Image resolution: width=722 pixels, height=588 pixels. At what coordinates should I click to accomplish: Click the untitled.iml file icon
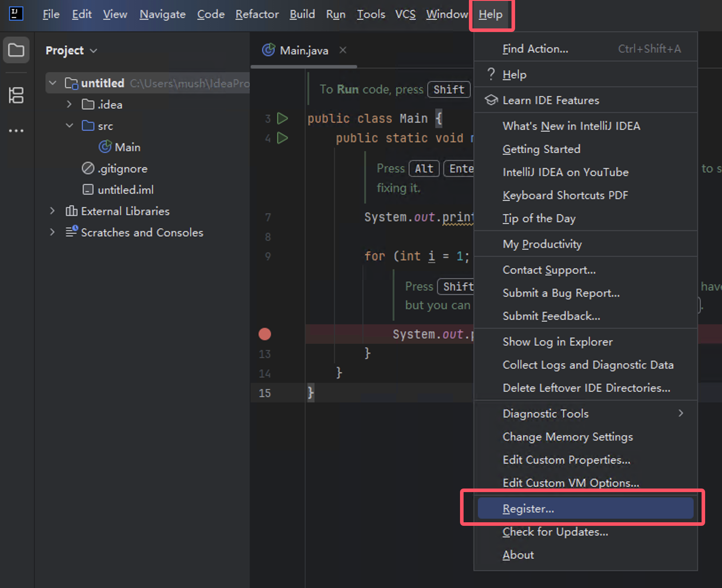[88, 190]
